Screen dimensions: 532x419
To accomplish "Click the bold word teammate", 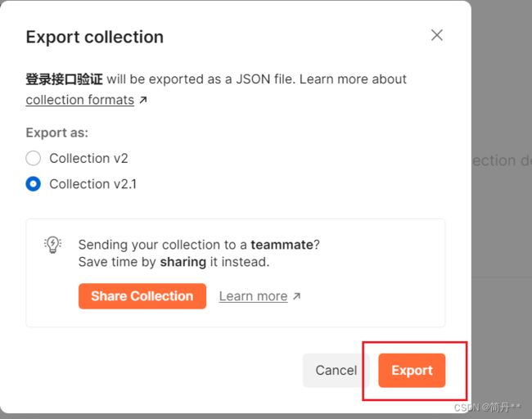I will pos(282,245).
